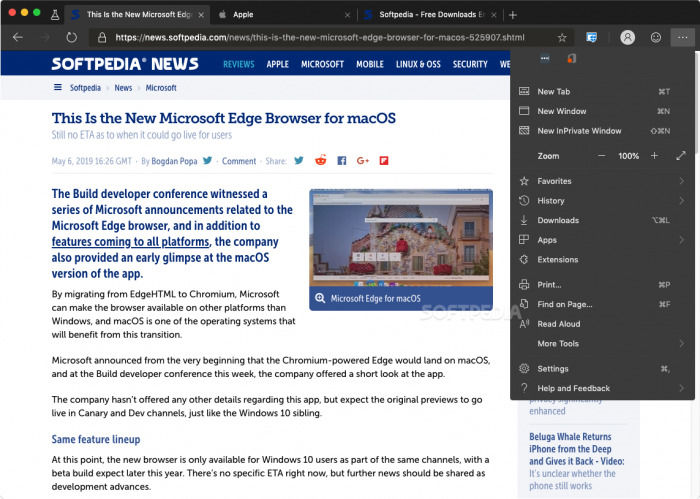Enter full screen using the zoom expand arrows

(681, 156)
